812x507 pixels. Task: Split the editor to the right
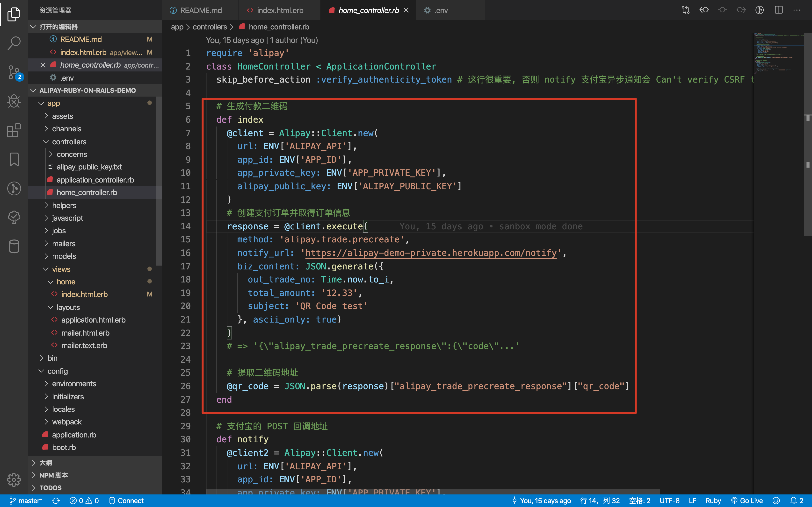click(x=778, y=10)
